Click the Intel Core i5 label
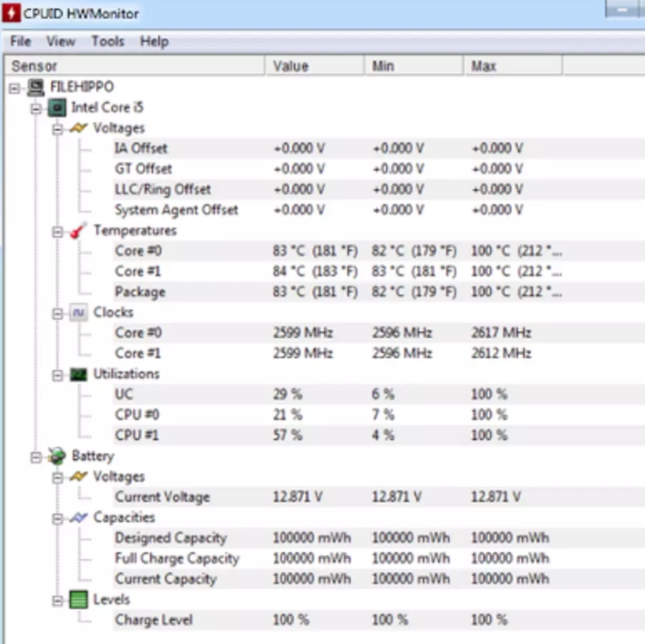The width and height of the screenshot is (645, 644). [107, 107]
